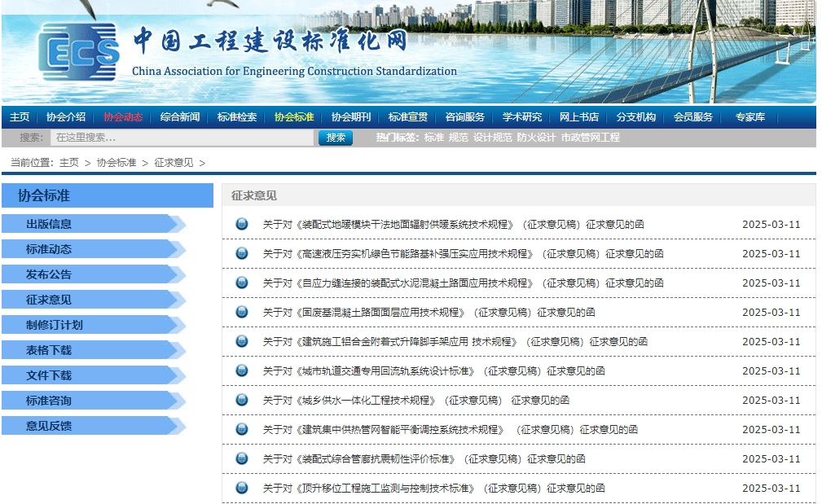Viewport: 822px width, 504px height.
Task: Select the 防火设计 hot tag link
Action: 536,138
